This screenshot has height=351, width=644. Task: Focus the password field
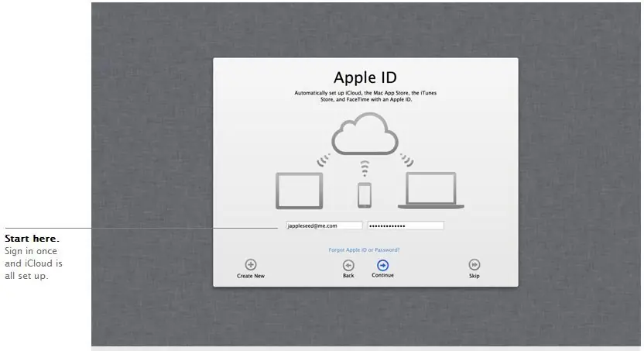point(406,225)
